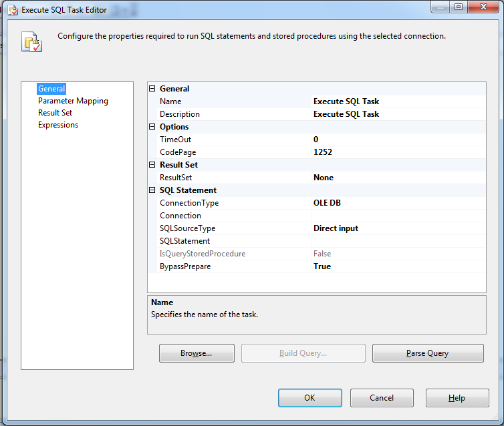This screenshot has width=504, height=426.
Task: Click the empty SQLStatement value cell
Action: pos(398,241)
